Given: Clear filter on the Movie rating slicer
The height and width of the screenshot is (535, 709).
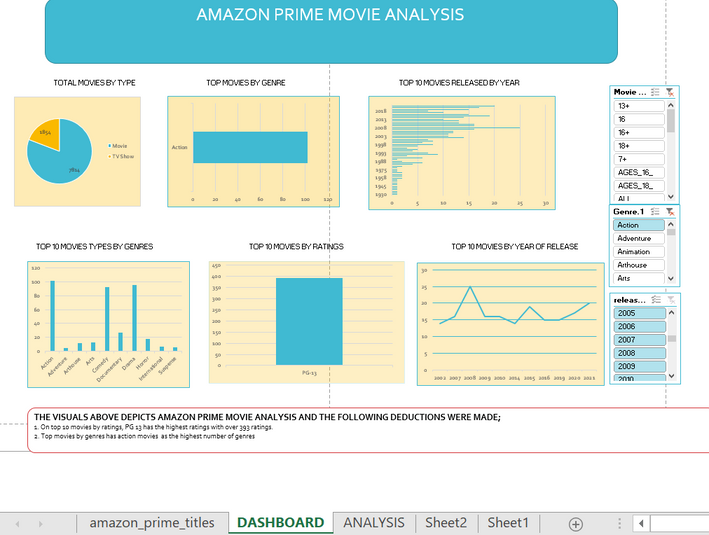Looking at the screenshot, I should [670, 92].
